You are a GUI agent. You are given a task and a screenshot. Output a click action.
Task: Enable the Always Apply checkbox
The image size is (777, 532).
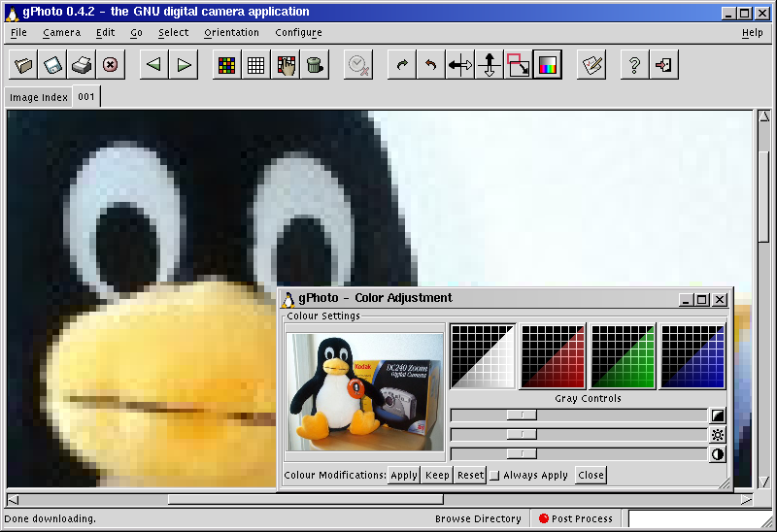(x=494, y=476)
